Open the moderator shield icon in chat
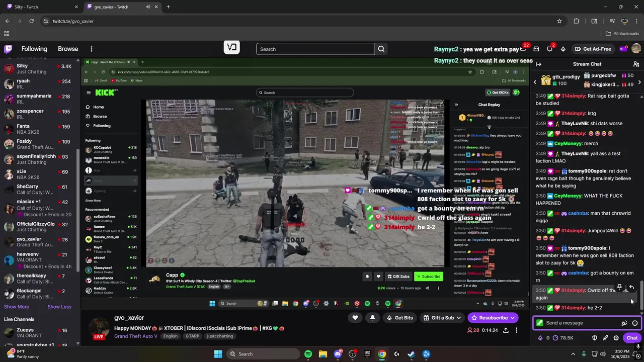 click(x=595, y=338)
